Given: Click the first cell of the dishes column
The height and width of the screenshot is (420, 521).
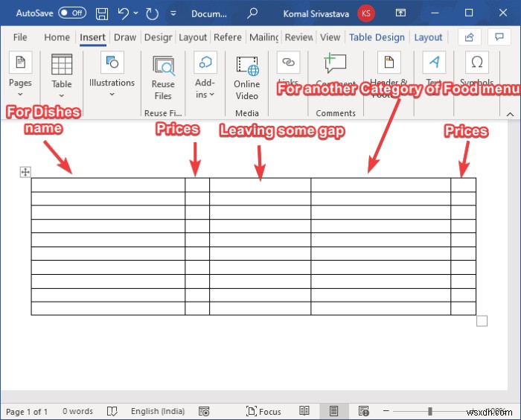Looking at the screenshot, I should click(x=108, y=185).
